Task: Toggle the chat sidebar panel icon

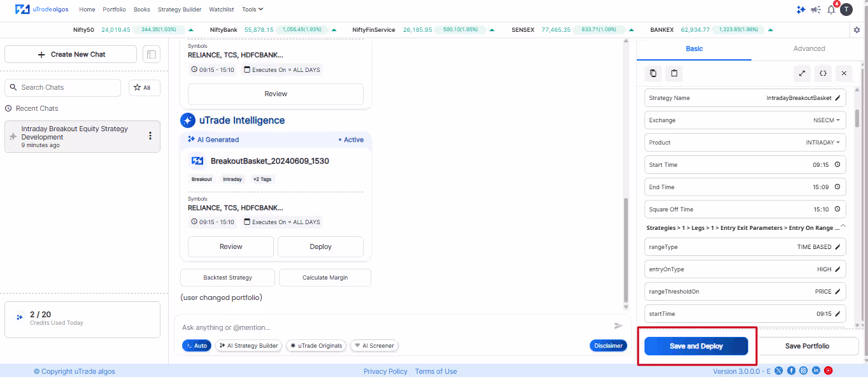Action: click(x=151, y=54)
